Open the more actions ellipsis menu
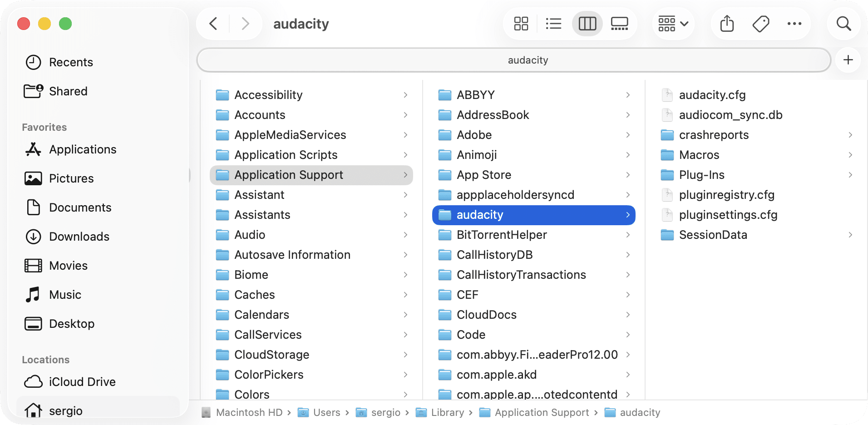The image size is (868, 425). click(794, 24)
